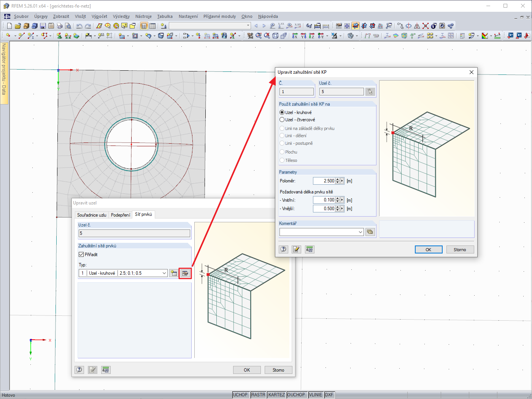532x399 pixels.
Task: Click Storno in the Upravit uzel dialog
Action: coord(278,370)
